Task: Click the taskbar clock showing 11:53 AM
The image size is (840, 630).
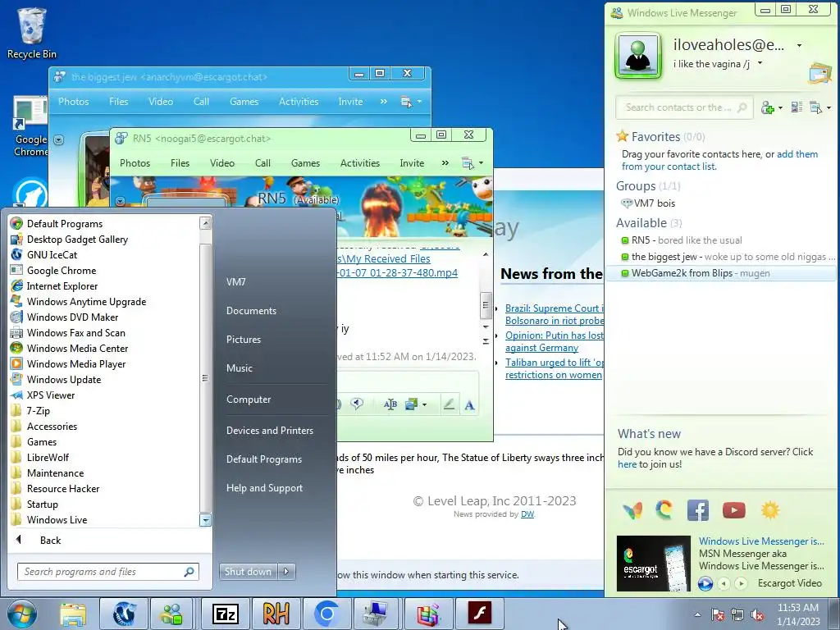Action: pos(797,614)
